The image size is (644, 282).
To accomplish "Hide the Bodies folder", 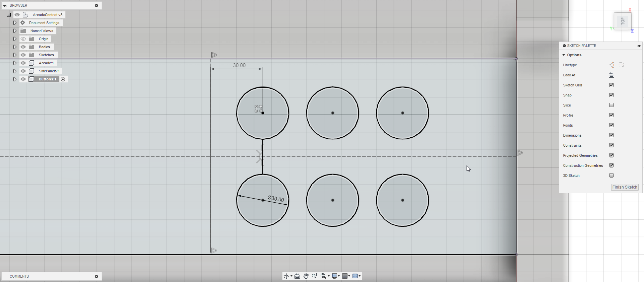I will click(23, 47).
